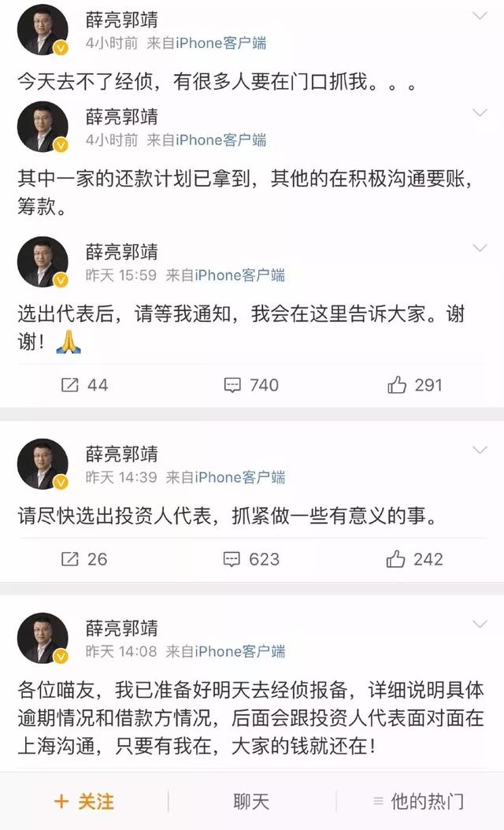504x830 pixels.
Task: Open the 聊天 chat tab
Action: coord(251,802)
